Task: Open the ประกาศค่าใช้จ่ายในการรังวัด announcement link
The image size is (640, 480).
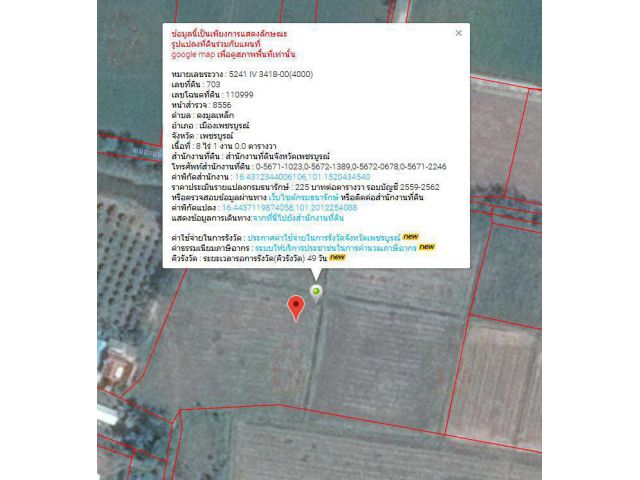Action: (x=324, y=238)
